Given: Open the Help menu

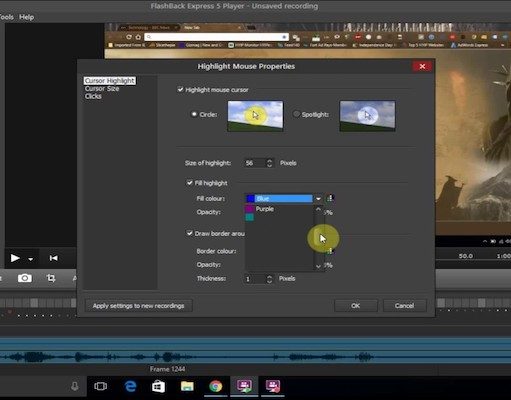Looking at the screenshot, I should pyautogui.click(x=26, y=17).
